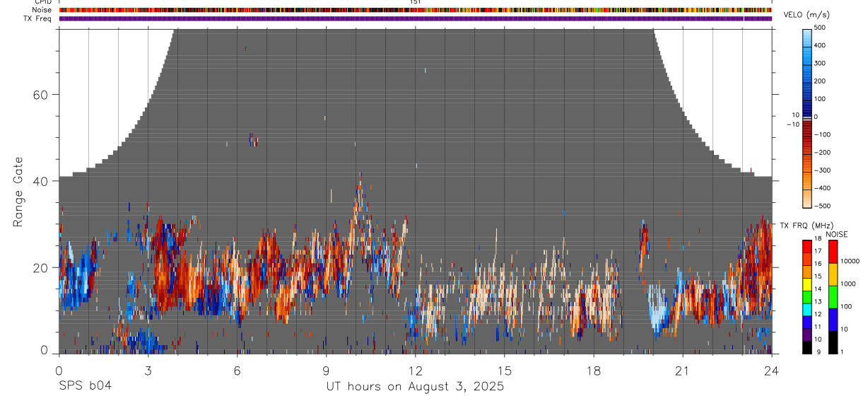Click the '500' velocity scale value
The image size is (868, 401).
(821, 28)
